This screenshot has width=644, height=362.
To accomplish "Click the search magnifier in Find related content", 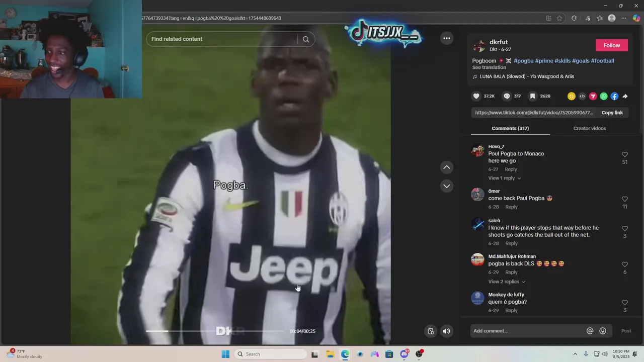I will click(x=306, y=39).
